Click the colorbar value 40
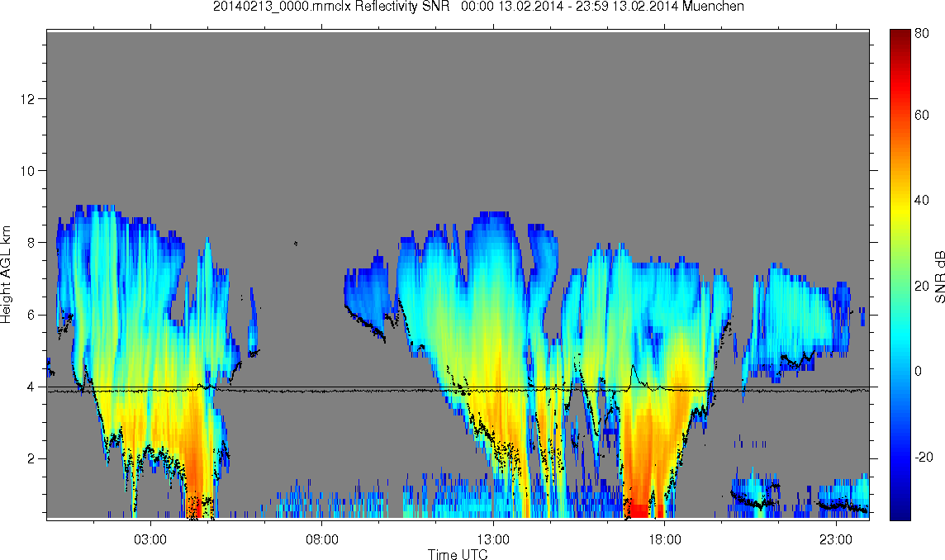This screenshot has height=560, width=945. 922,200
